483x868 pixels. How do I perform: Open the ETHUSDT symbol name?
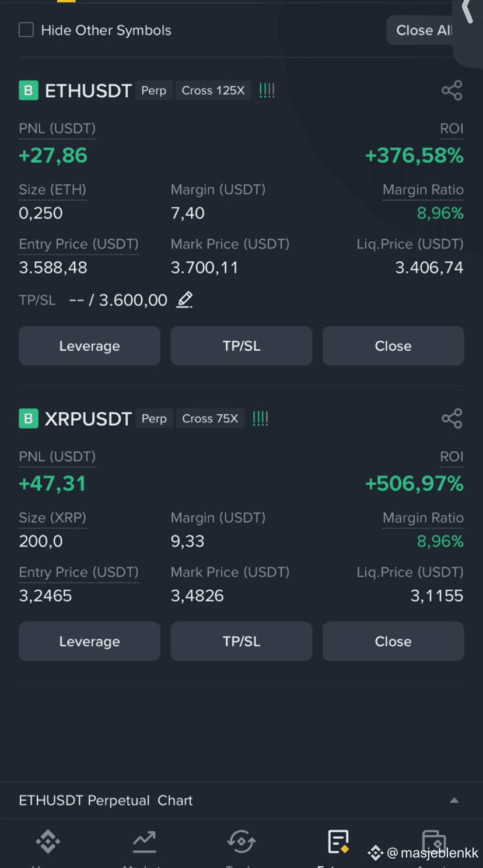click(x=88, y=90)
